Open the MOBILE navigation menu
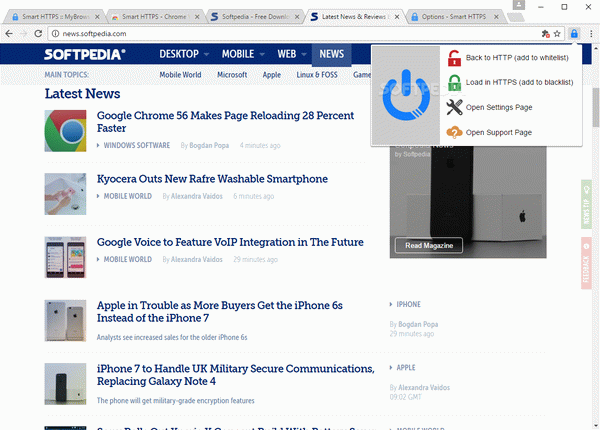Screen dimensions: 600x430 pos(238,54)
